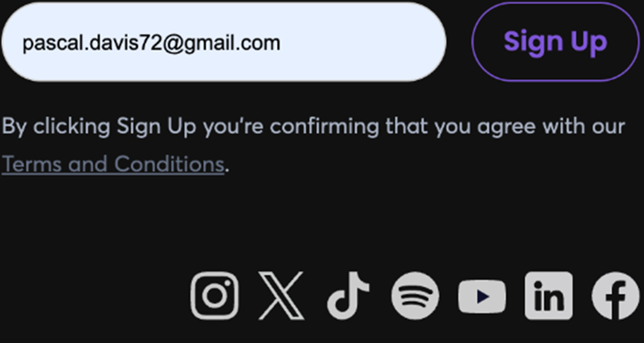Tap the musical-note TikTok logo
The width and height of the screenshot is (644, 343).
click(x=348, y=296)
